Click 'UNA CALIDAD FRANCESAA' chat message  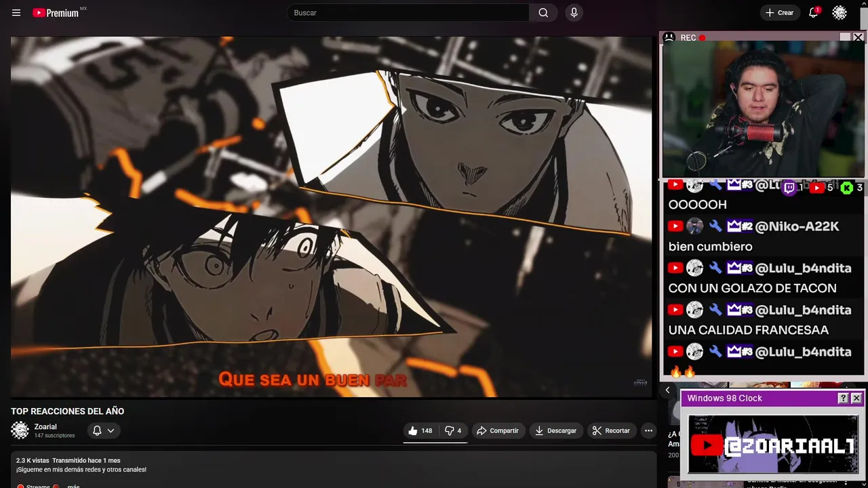(748, 330)
